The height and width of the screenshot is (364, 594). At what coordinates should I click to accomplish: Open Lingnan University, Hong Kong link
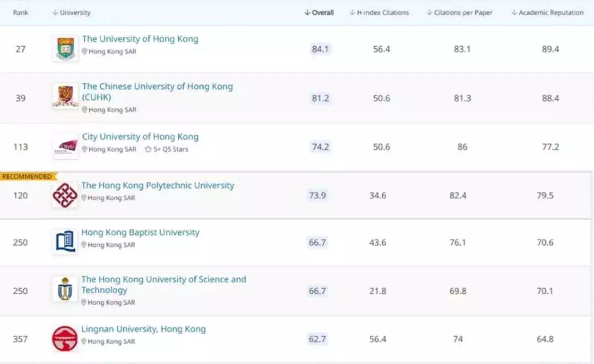coord(143,329)
